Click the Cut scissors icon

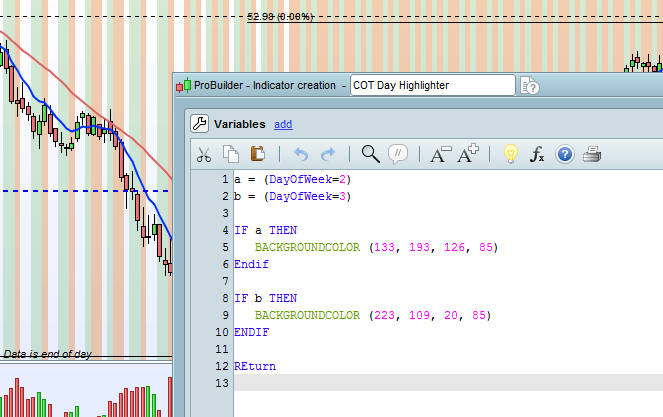click(204, 154)
